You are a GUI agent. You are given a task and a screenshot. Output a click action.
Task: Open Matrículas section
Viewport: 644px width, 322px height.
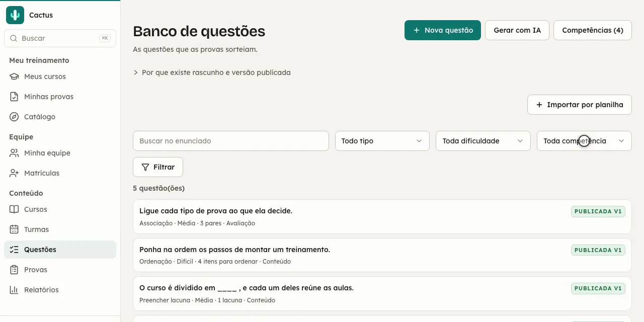coord(60,173)
